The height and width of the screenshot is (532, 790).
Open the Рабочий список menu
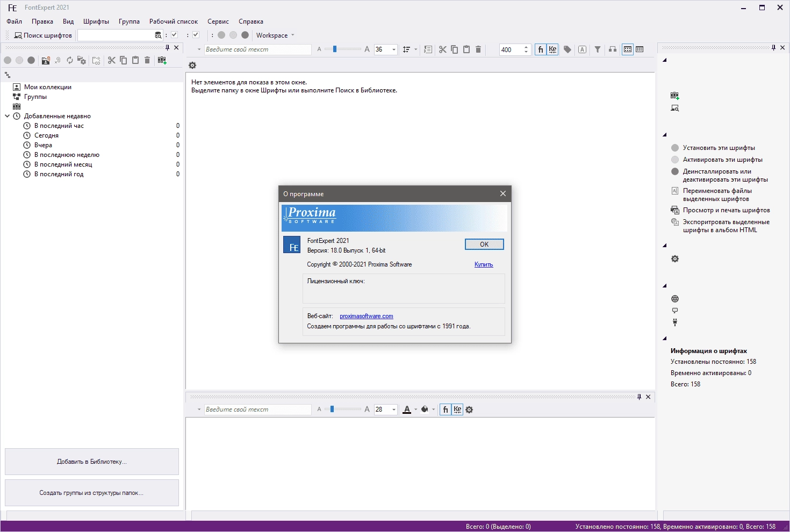[174, 21]
